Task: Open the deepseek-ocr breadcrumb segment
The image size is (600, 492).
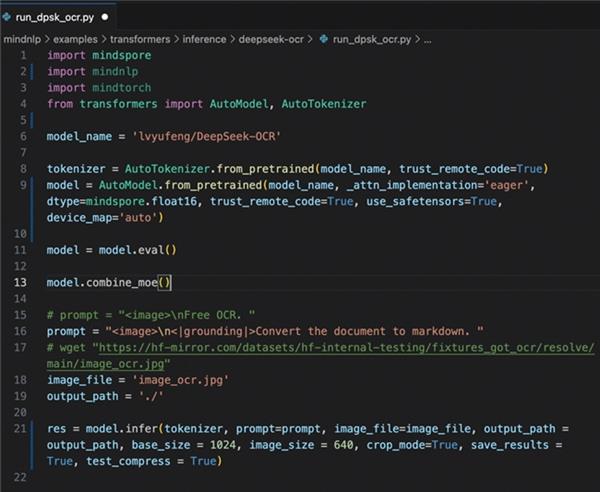Action: (271, 39)
